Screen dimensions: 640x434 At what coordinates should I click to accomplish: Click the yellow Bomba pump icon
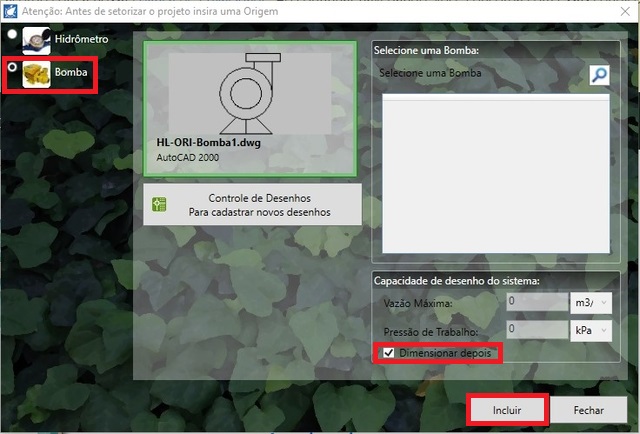37,73
